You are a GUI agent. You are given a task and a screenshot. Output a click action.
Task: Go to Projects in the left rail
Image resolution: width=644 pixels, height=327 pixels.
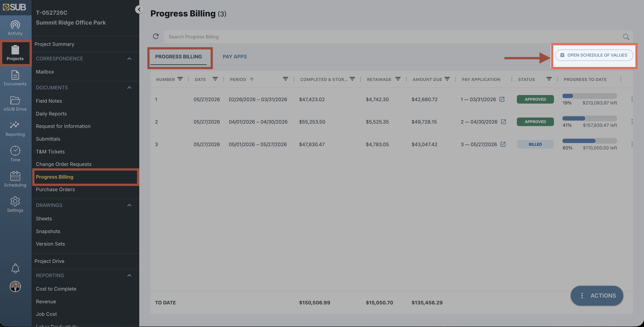pyautogui.click(x=15, y=53)
